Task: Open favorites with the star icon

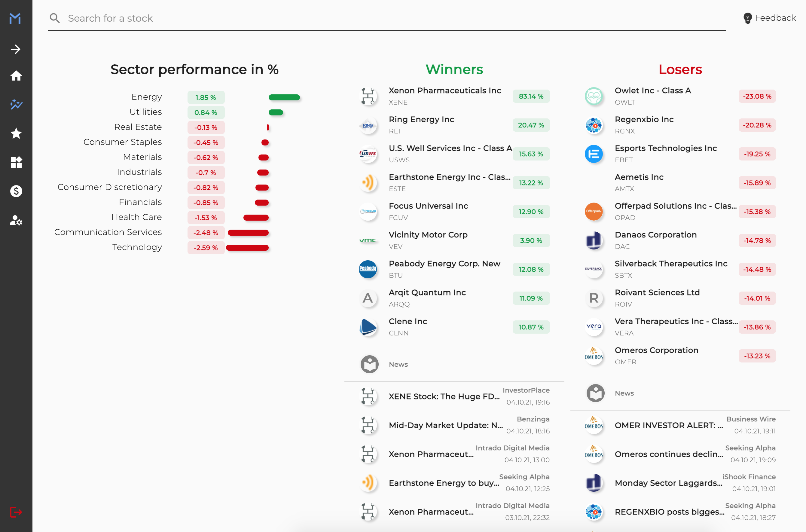Action: (16, 133)
